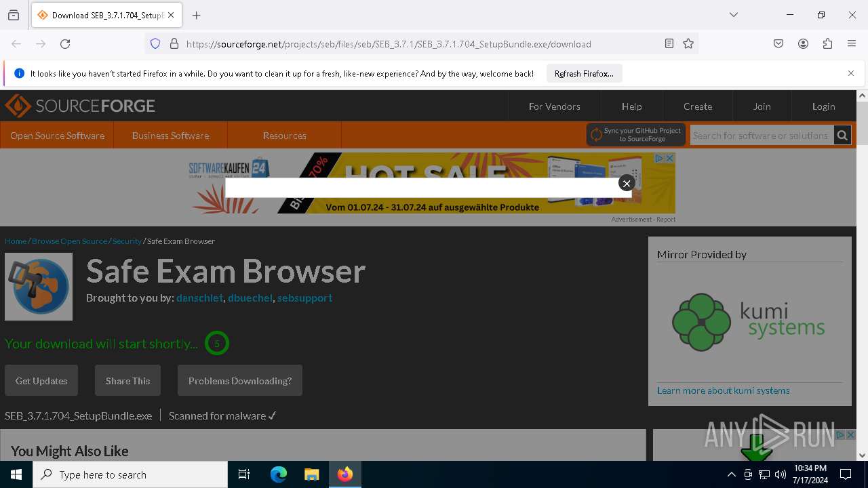Go forward to next page
868x488 pixels.
41,44
